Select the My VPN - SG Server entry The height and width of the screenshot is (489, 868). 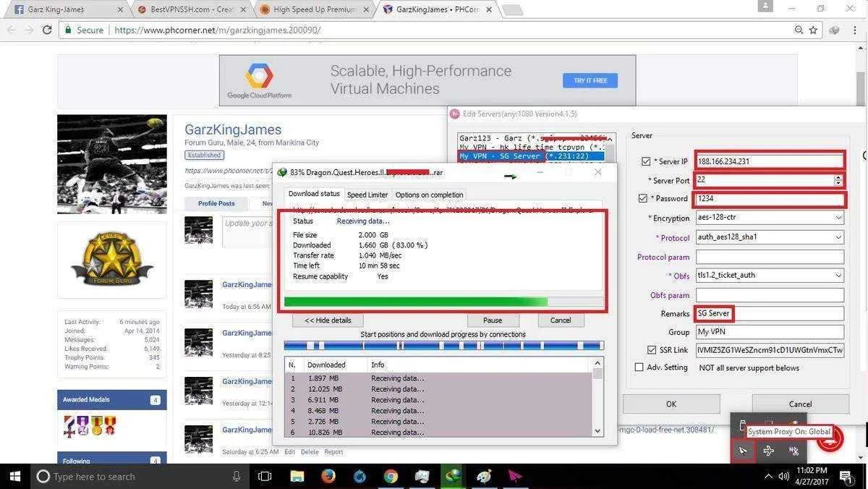pos(532,156)
